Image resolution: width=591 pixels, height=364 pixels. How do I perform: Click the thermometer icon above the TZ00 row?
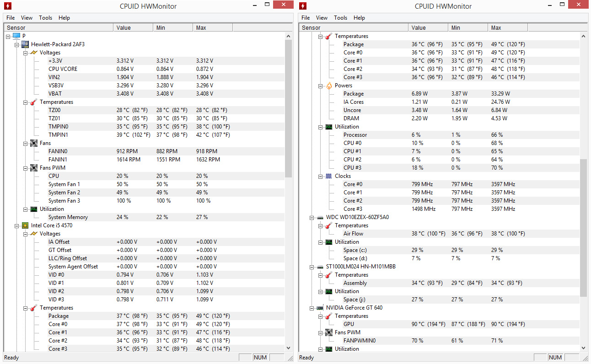tap(34, 102)
